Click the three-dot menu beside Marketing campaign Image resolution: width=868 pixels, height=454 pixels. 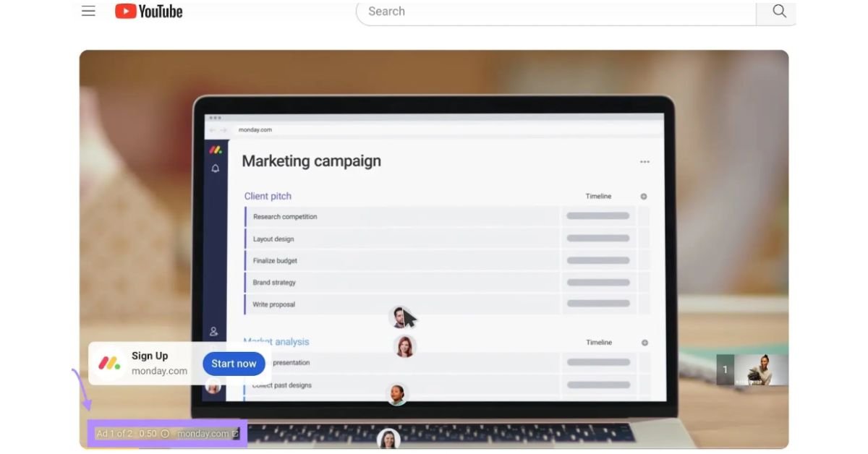click(644, 162)
